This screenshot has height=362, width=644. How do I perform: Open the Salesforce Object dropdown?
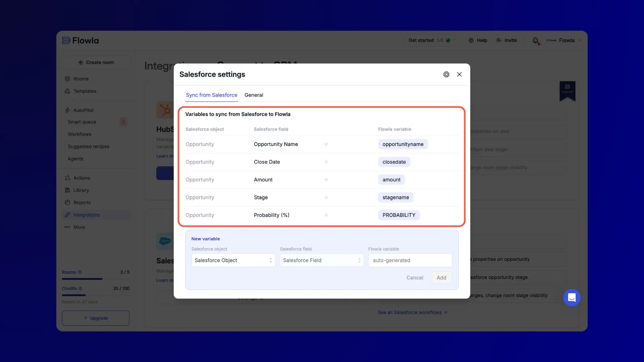coord(233,260)
